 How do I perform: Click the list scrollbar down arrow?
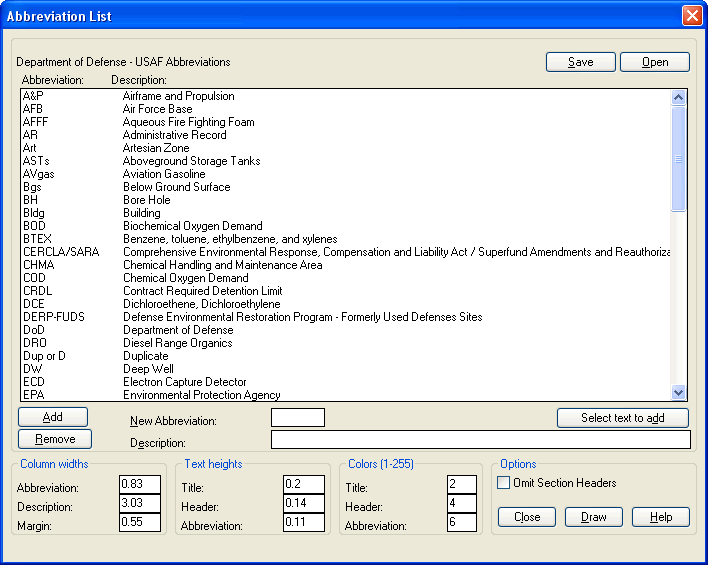[678, 392]
